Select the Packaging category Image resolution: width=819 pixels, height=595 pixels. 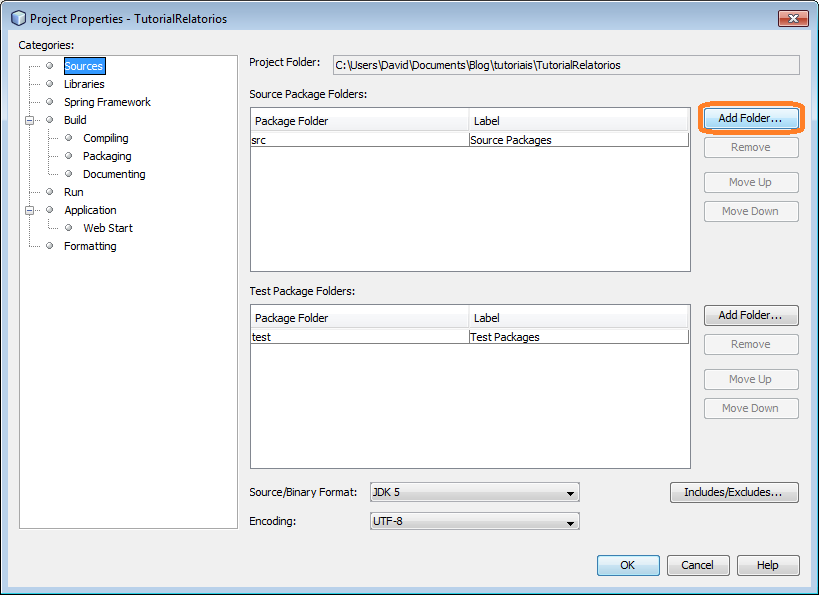click(107, 156)
